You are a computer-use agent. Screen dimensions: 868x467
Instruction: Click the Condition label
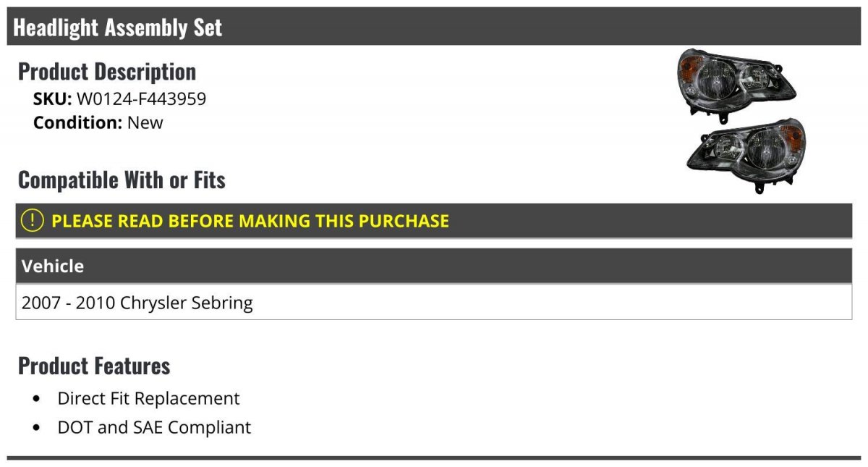pyautogui.click(x=78, y=122)
